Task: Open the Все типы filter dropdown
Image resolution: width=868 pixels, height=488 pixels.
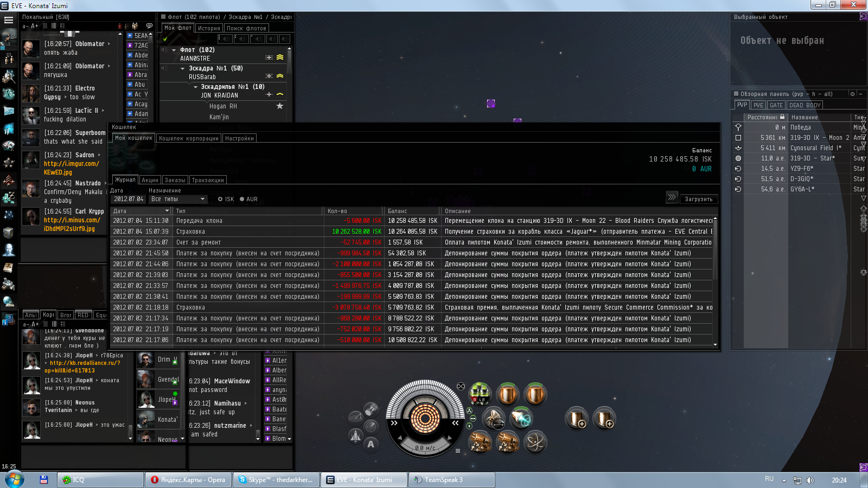Action: [x=178, y=199]
